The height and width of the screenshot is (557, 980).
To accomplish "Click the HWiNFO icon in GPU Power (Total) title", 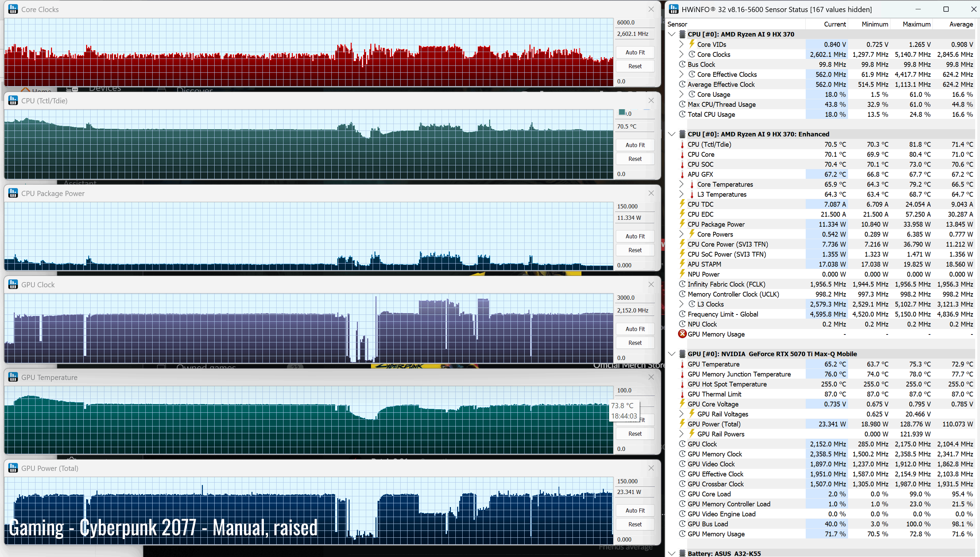I will pyautogui.click(x=13, y=468).
